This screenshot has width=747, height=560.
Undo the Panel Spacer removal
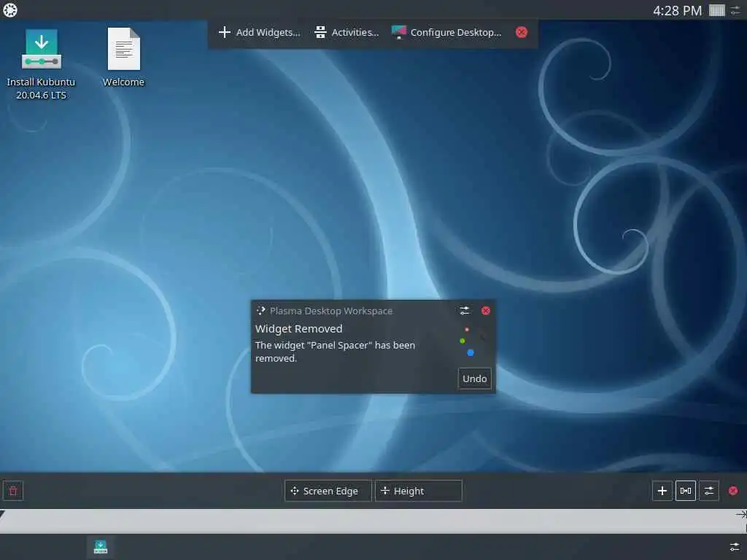[x=474, y=378]
